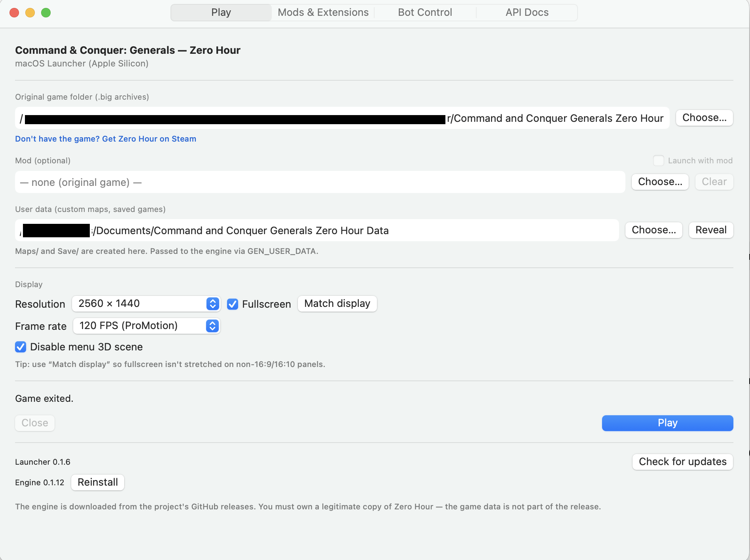Choose the original game folder

[704, 118]
